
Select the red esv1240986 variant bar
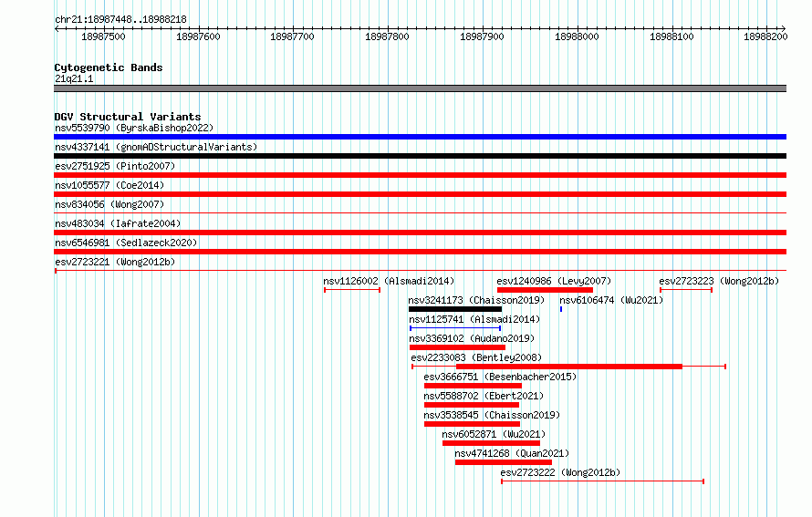click(x=545, y=290)
